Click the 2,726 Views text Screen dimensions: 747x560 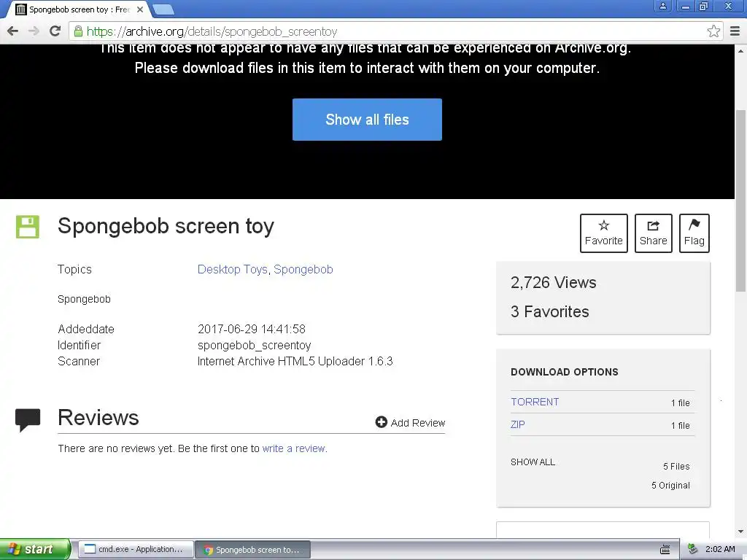point(553,283)
